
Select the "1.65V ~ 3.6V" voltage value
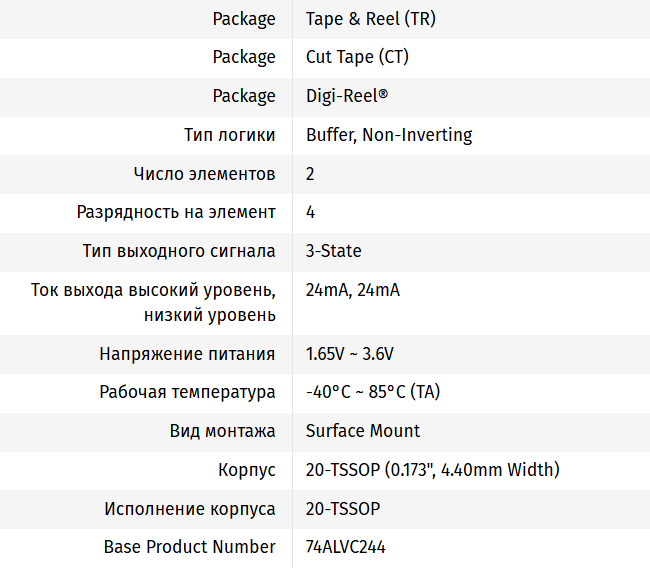(x=350, y=354)
